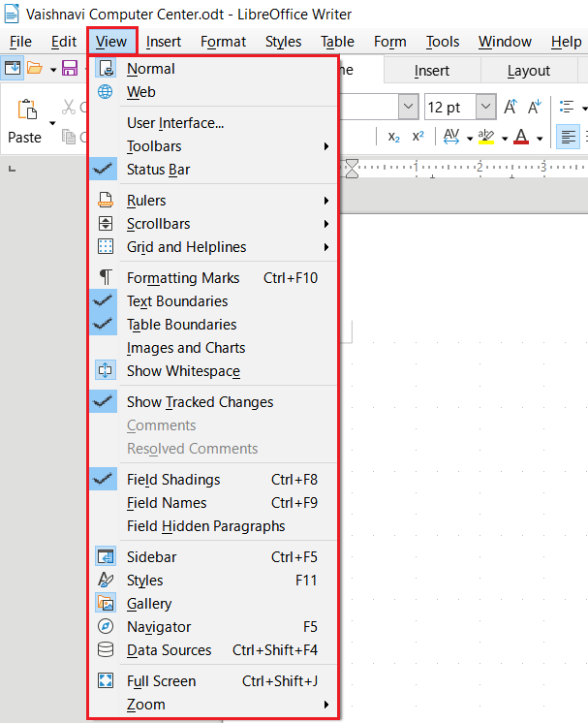Click the Styles brush icon

pyautogui.click(x=106, y=580)
